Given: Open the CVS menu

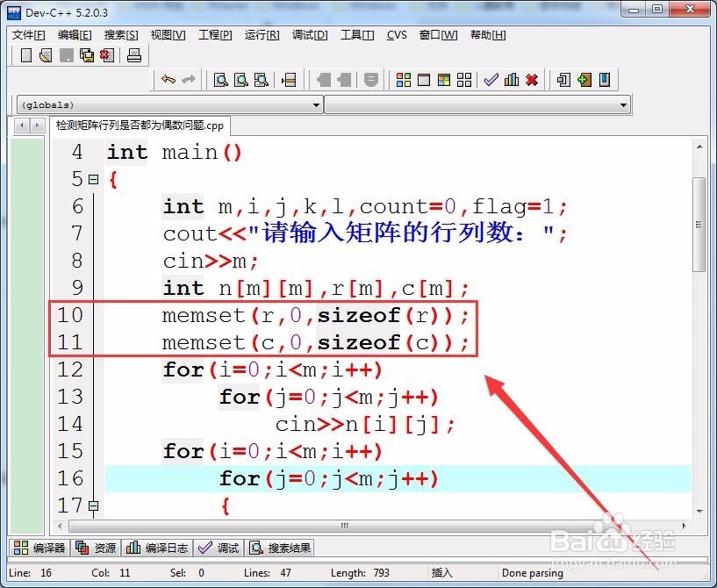Looking at the screenshot, I should coord(397,35).
